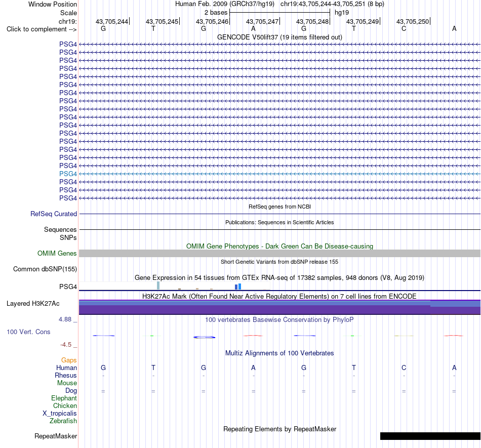
Task: Click the purple Layered H3K27Ac signal band
Action: (x=279, y=307)
